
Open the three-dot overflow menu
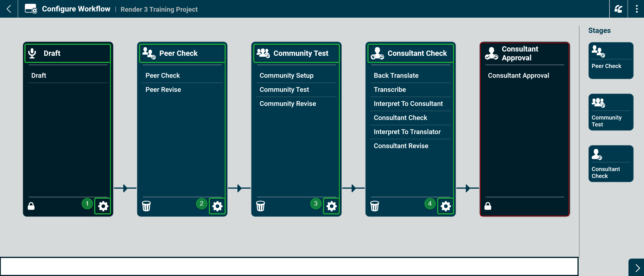point(636,9)
